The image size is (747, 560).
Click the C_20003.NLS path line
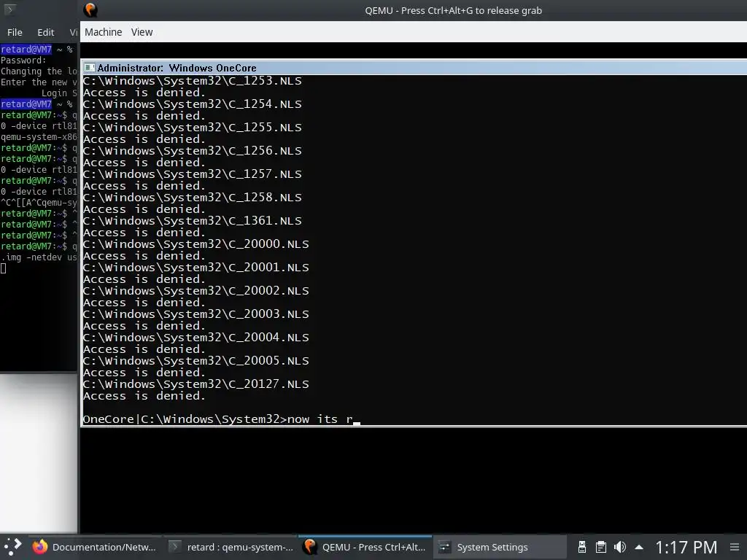[196, 314]
